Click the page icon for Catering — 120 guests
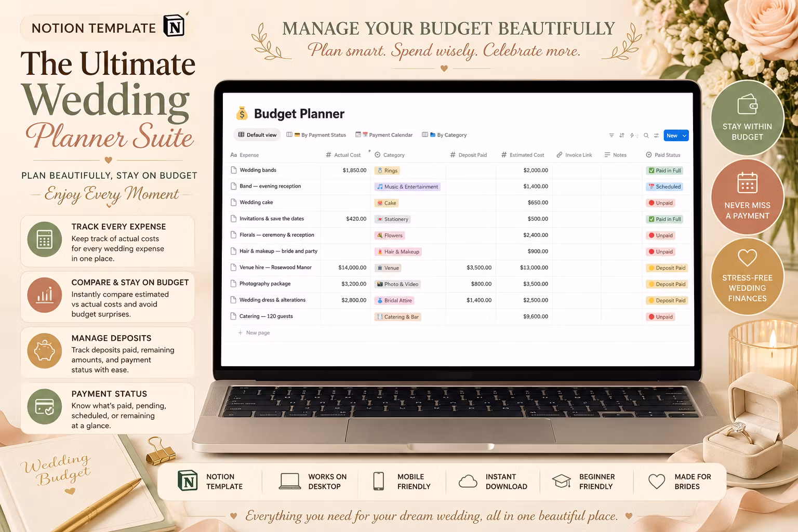 click(x=233, y=316)
